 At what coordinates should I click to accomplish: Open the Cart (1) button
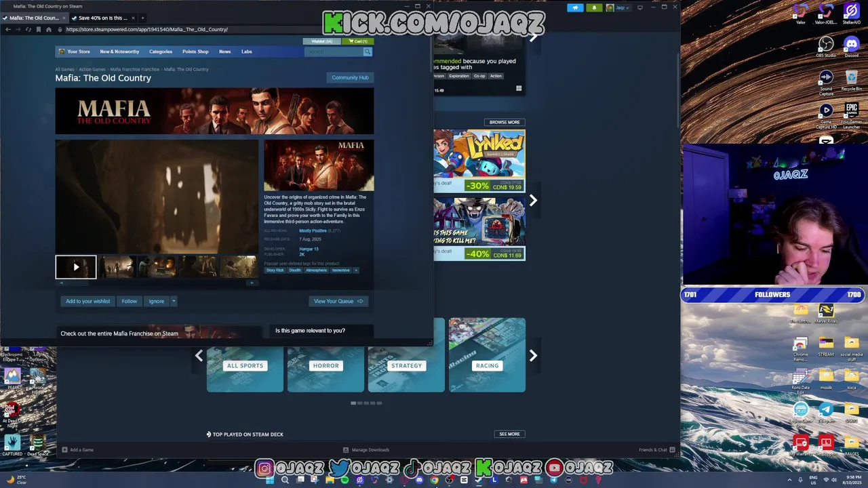357,41
